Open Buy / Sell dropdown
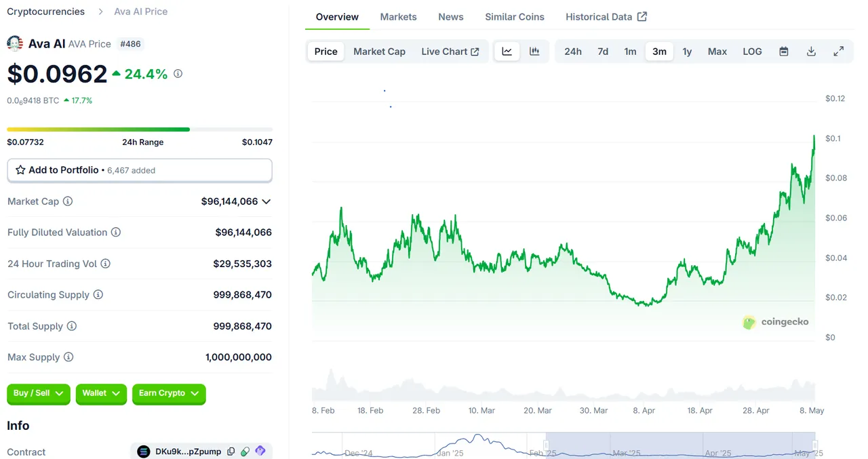The width and height of the screenshot is (868, 459). 39,393
